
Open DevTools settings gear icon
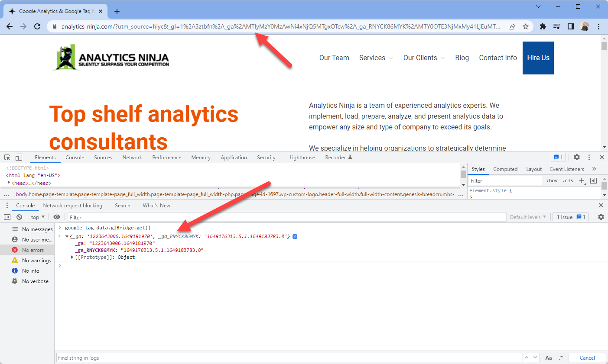pos(577,157)
